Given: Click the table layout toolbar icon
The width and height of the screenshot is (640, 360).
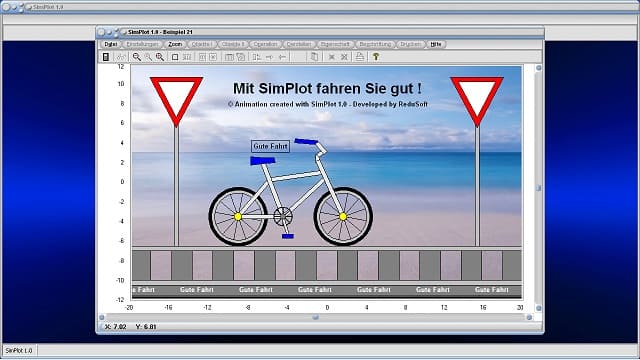Looking at the screenshot, I should (229, 57).
